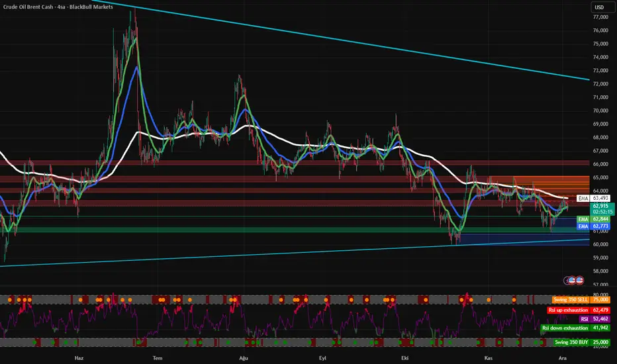Select the lower cyan ascending trendline
This screenshot has height=364, width=617.
[x=265, y=251]
